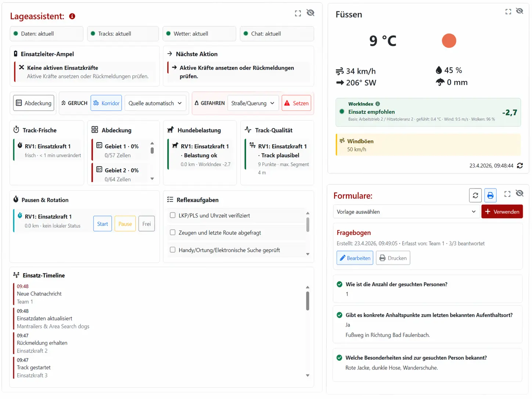Viewport: 532px width, 399px height.
Task: Open the 'Straße/Querung' hazard dropdown
Action: click(x=253, y=103)
